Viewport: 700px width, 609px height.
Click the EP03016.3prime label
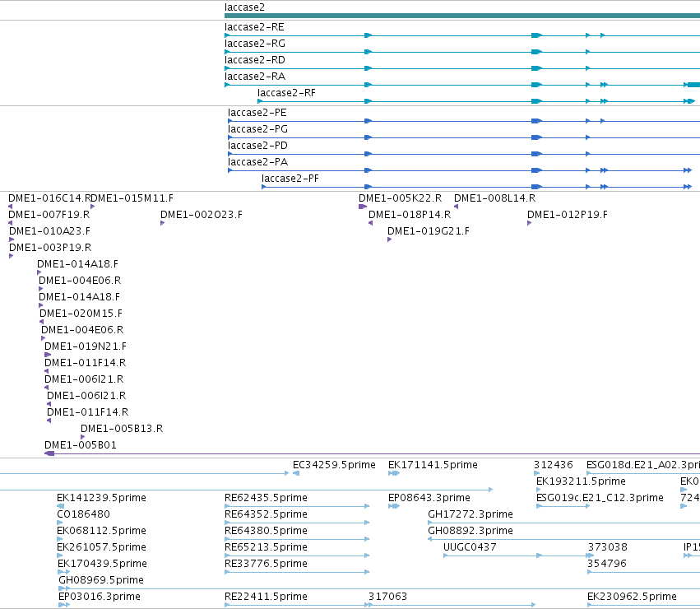pyautogui.click(x=100, y=597)
